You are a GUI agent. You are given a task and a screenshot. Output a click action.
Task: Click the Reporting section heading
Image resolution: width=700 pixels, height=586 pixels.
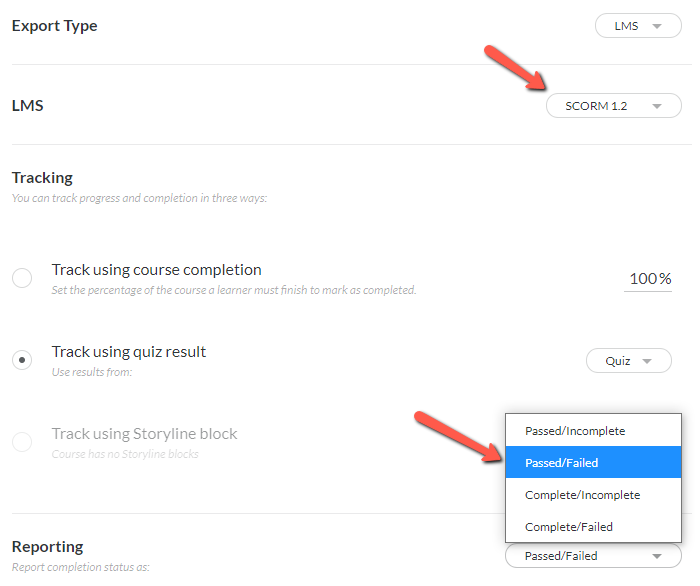[x=48, y=547]
